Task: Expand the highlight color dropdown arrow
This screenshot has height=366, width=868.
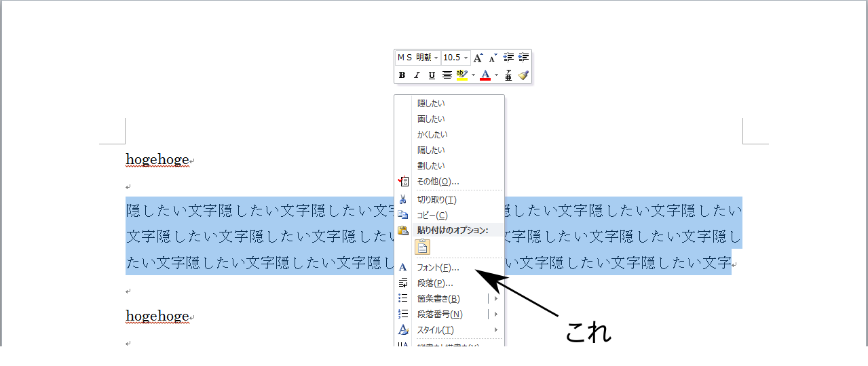Action: (473, 75)
